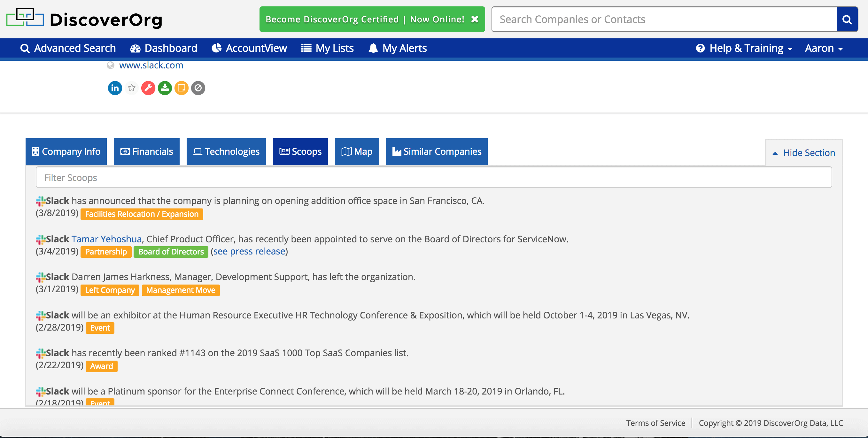Collapse with Hide Section
The width and height of the screenshot is (868, 438).
click(x=804, y=153)
